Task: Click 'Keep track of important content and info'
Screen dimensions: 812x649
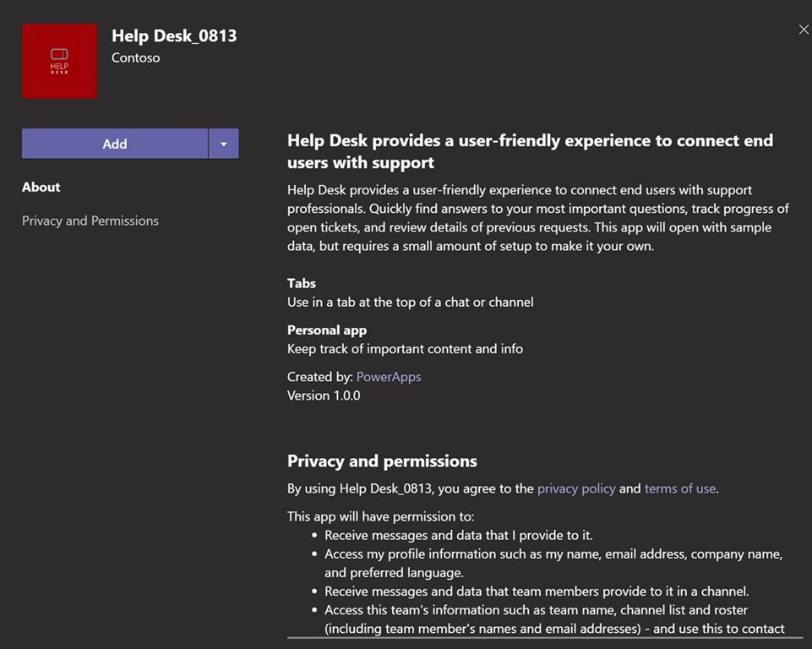Action: pyautogui.click(x=405, y=348)
